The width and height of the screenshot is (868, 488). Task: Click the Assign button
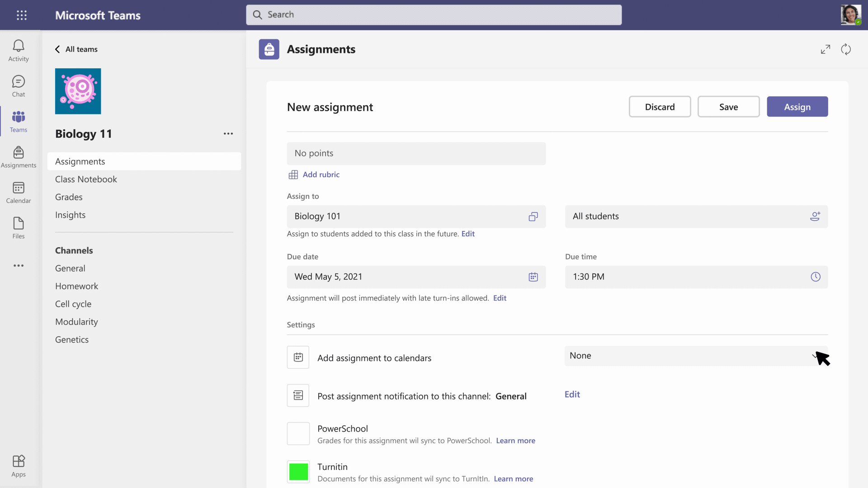[797, 107]
